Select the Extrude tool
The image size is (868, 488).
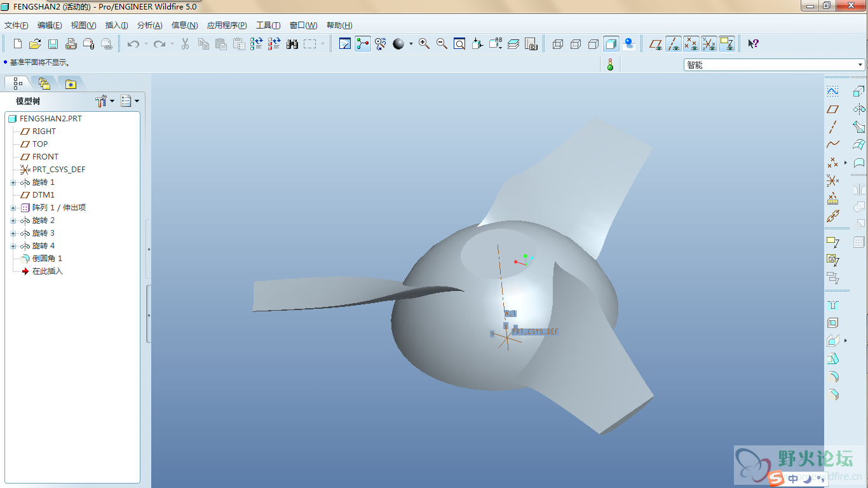[859, 91]
